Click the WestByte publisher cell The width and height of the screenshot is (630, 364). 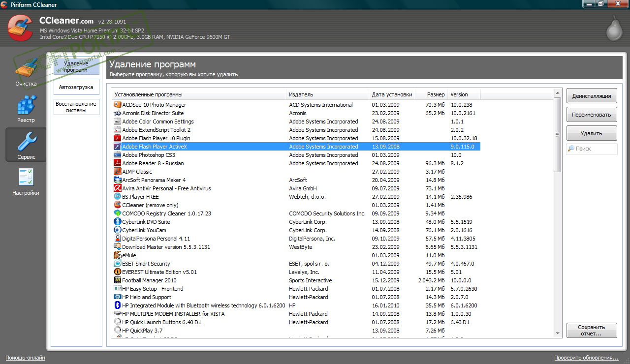(x=301, y=247)
